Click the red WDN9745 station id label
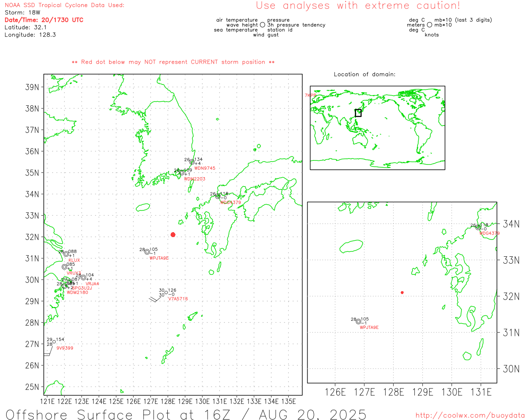The image size is (525, 420). (205, 168)
